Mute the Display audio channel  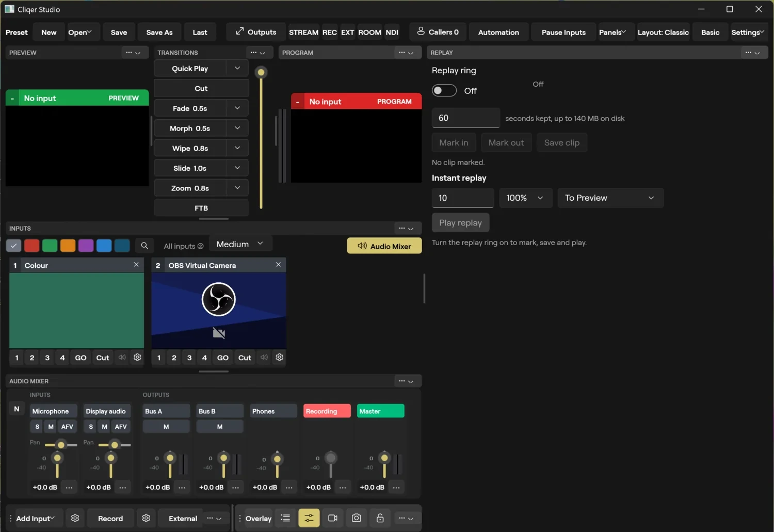[104, 427]
